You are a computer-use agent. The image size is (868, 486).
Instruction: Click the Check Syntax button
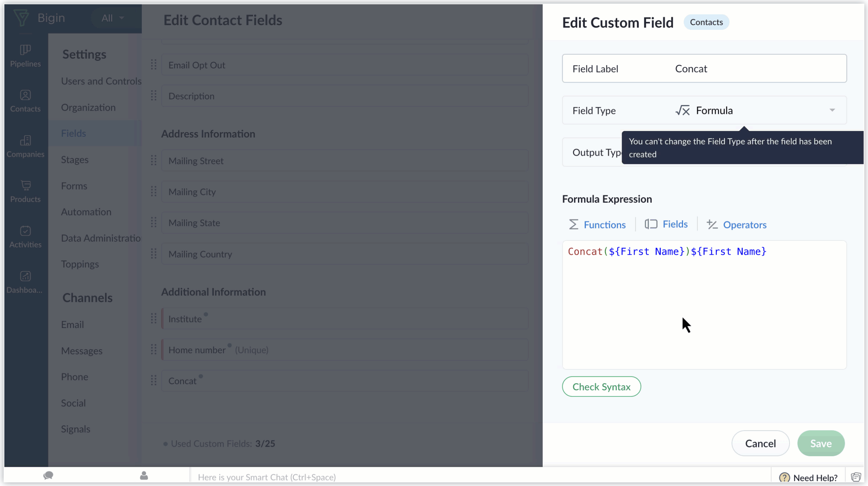[601, 386]
